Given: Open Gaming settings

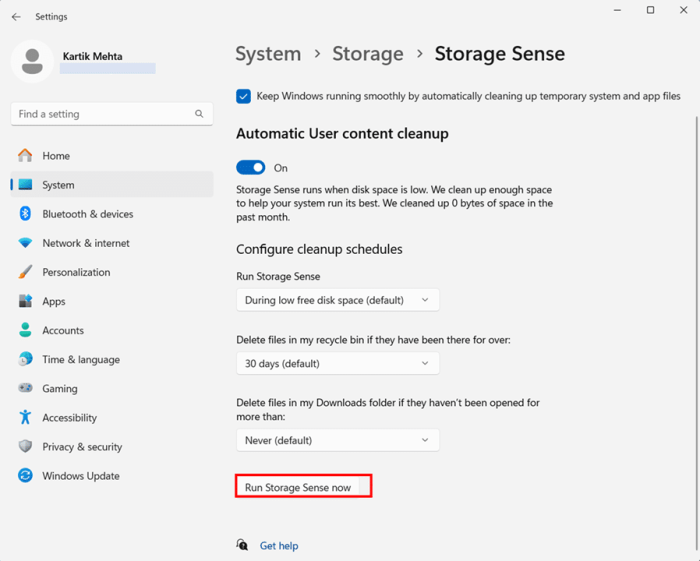Looking at the screenshot, I should coord(112,388).
